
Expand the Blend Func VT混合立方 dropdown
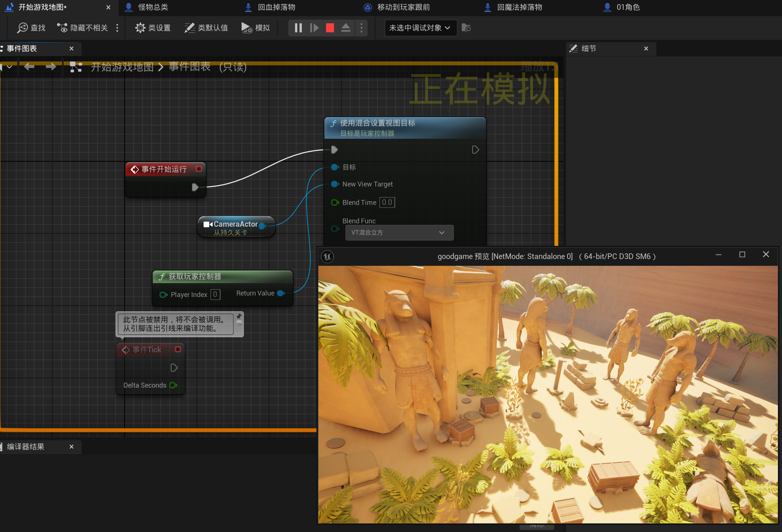pyautogui.click(x=399, y=233)
